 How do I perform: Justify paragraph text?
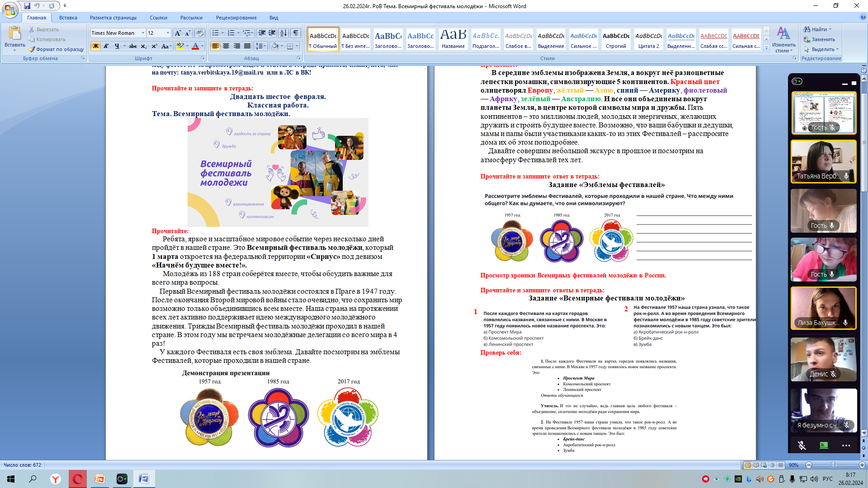coord(247,46)
